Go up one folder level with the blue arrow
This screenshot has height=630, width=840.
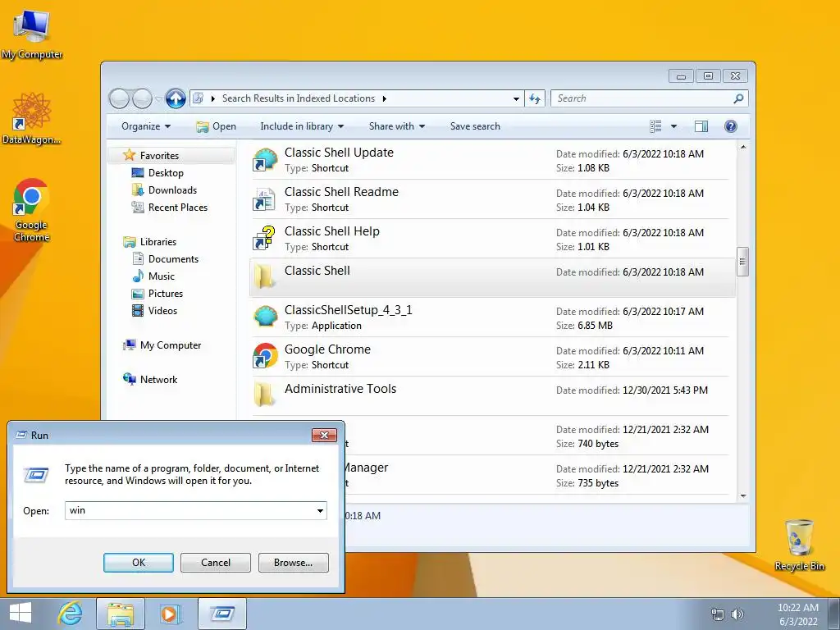[x=176, y=98]
